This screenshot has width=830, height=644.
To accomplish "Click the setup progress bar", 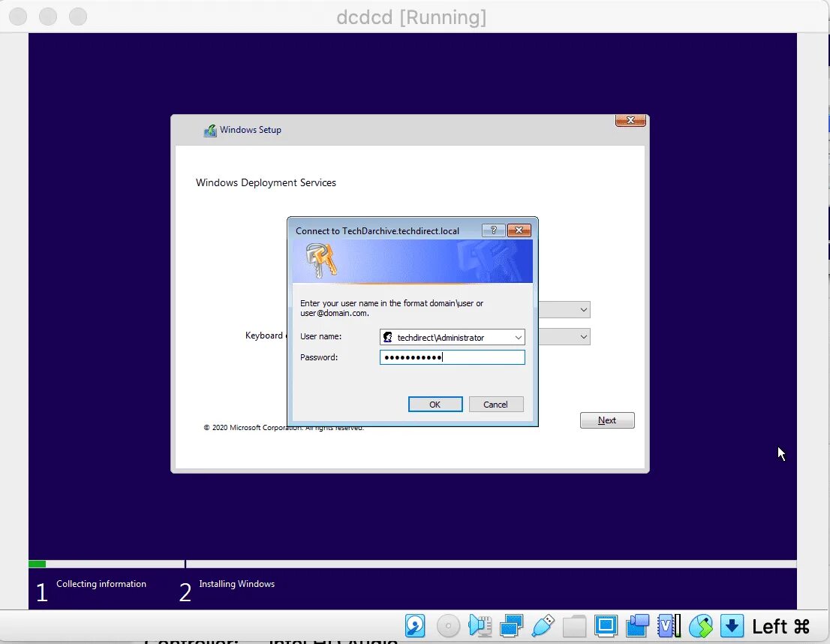I will 412,564.
